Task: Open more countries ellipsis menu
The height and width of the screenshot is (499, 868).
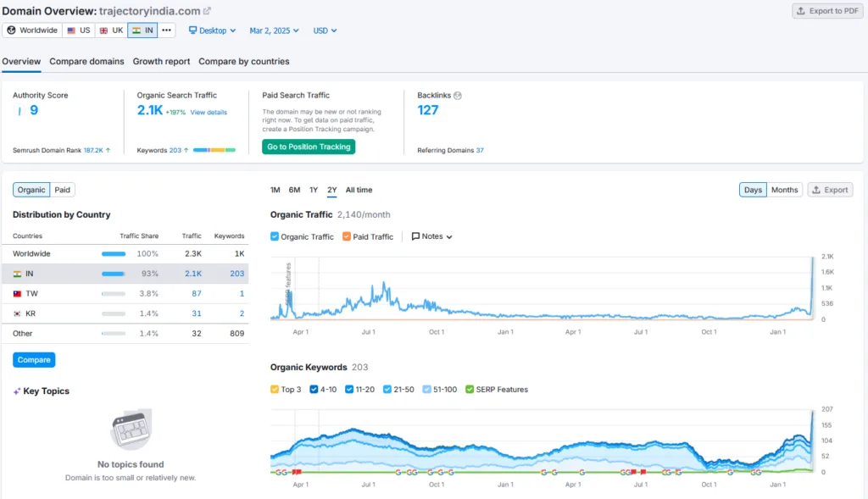Action: [167, 30]
